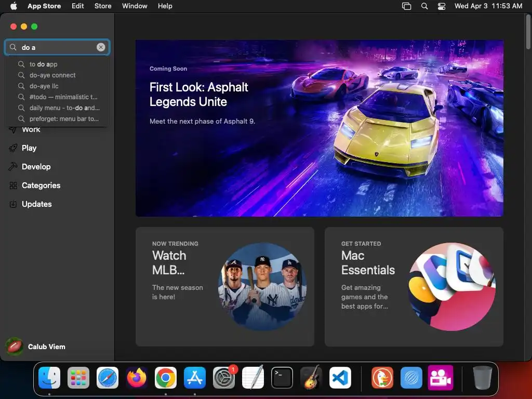Click the Mac Essentials circular artwork
This screenshot has width=532, height=399.
(451, 286)
